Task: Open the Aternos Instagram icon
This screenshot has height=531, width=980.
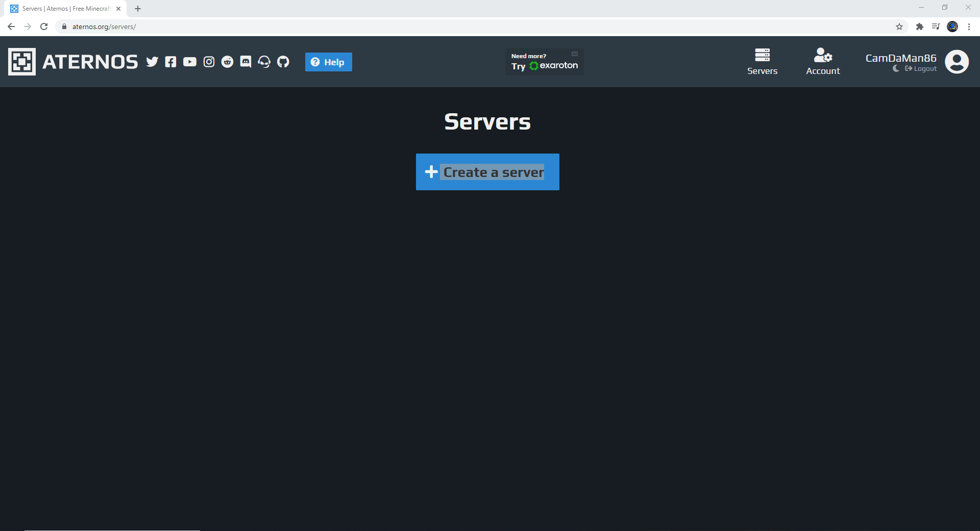Action: point(209,62)
